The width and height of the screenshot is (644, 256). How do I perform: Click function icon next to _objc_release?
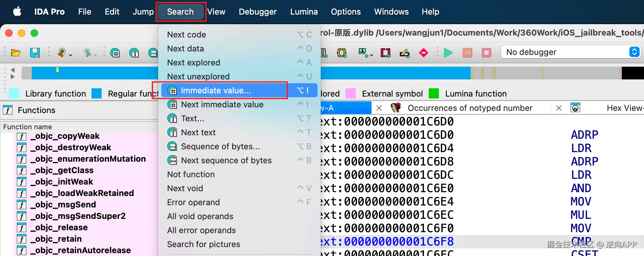[22, 228]
